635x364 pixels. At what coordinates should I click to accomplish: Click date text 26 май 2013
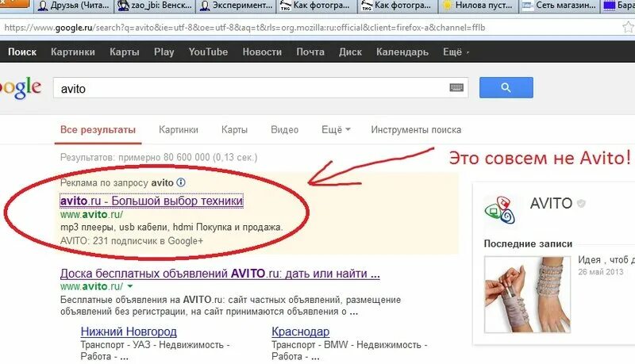(601, 272)
